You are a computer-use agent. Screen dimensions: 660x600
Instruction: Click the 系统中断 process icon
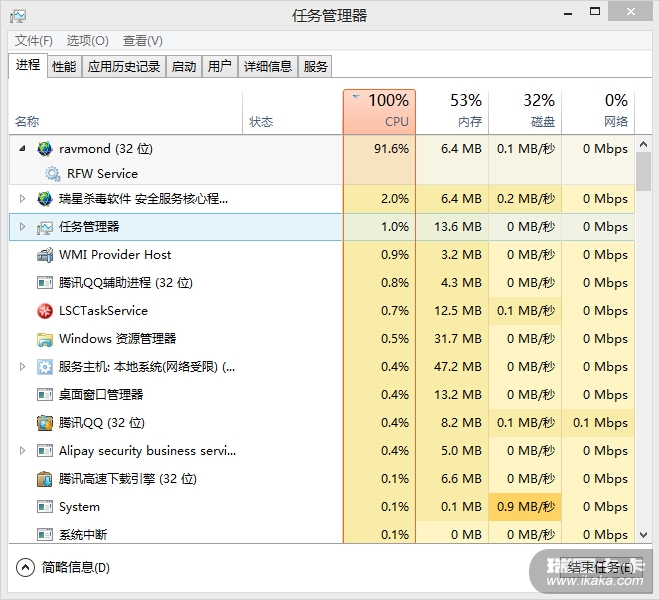[45, 534]
